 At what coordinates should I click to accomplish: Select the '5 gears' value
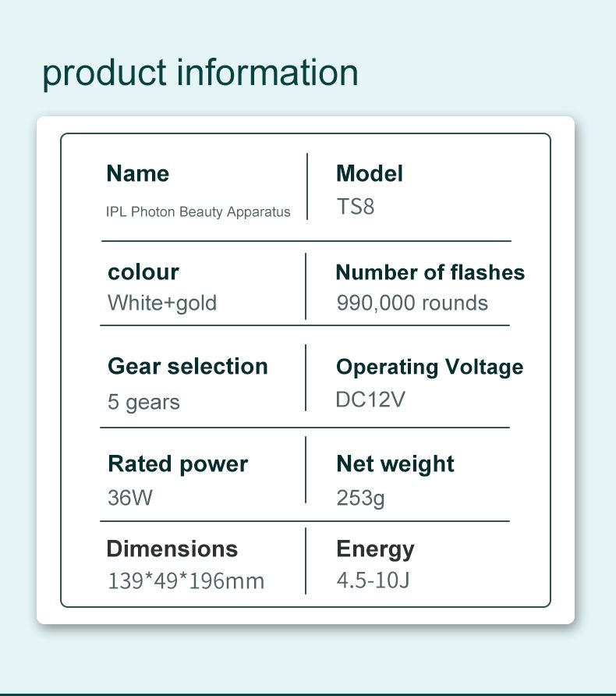click(143, 402)
